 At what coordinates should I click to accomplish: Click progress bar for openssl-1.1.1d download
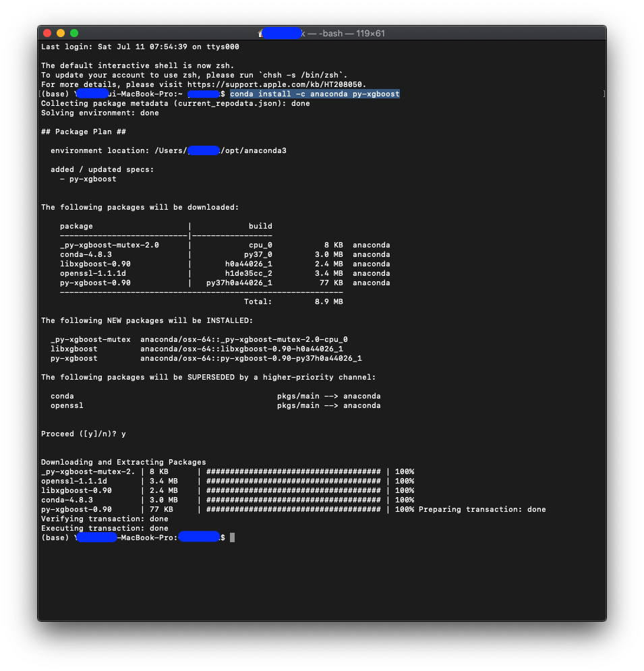[x=293, y=481]
